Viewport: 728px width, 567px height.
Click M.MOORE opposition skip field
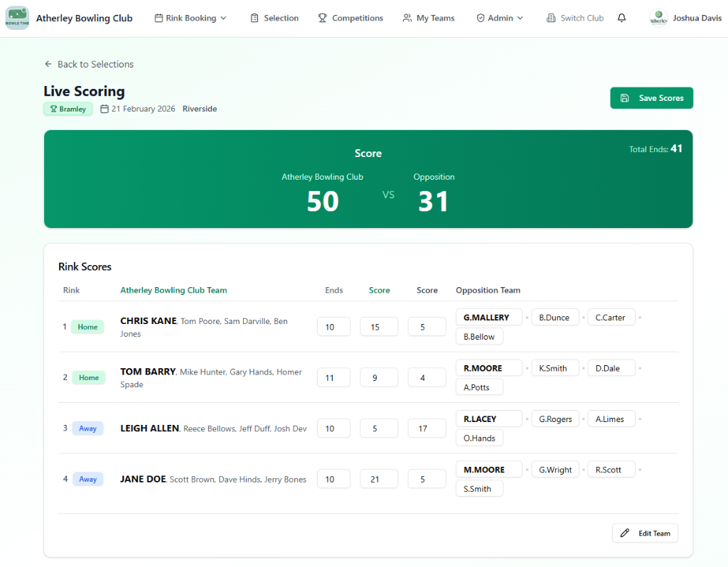click(x=489, y=470)
